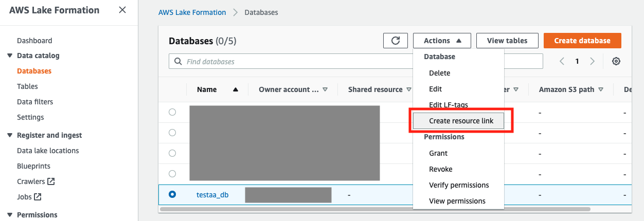
Task: Close the Actions dropdown menu
Action: [x=443, y=41]
